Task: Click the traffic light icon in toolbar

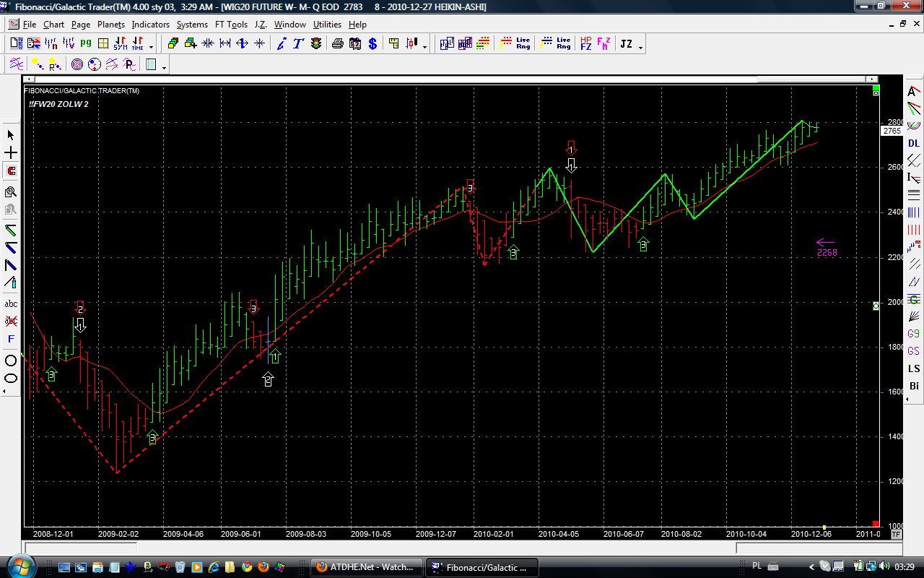Action: pyautogui.click(x=316, y=44)
